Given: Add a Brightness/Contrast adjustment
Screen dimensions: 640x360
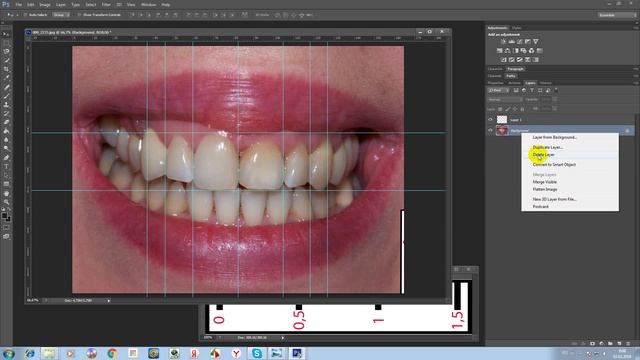Looking at the screenshot, I should pyautogui.click(x=504, y=41).
